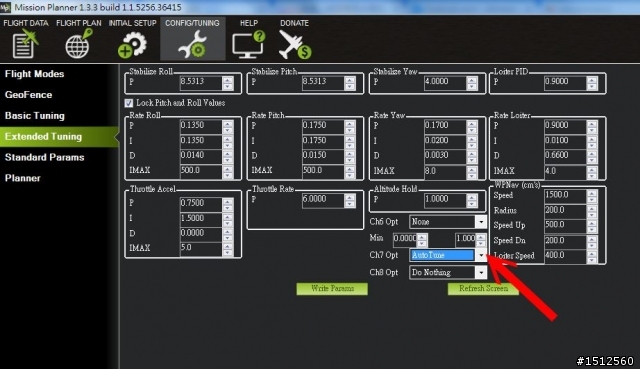Click the Rate Yaw IMAX field

click(445, 171)
